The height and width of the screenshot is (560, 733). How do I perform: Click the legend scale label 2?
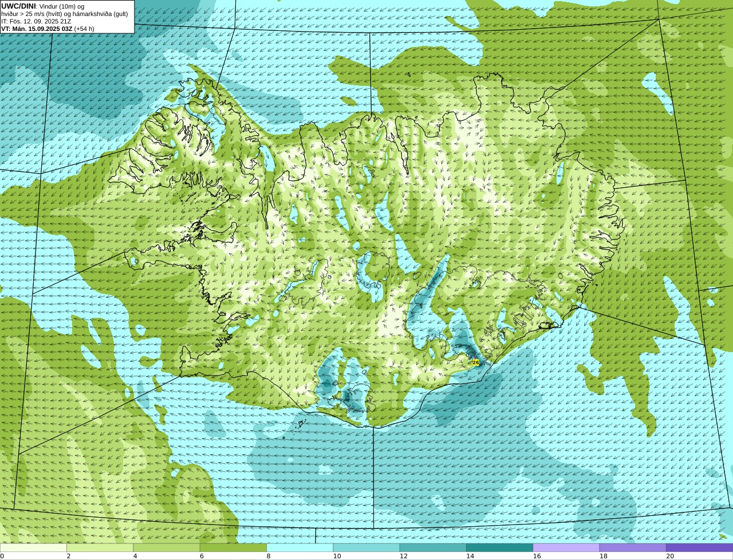coord(68,556)
